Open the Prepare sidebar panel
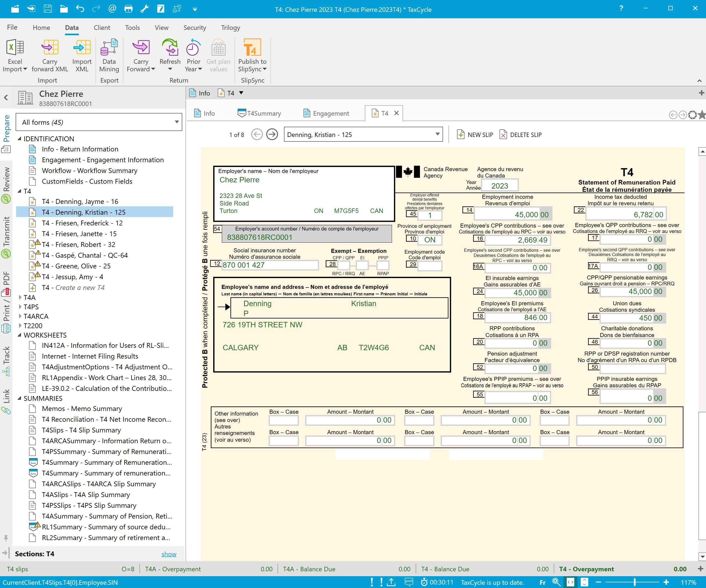Image resolution: width=706 pixels, height=588 pixels. pyautogui.click(x=6, y=133)
